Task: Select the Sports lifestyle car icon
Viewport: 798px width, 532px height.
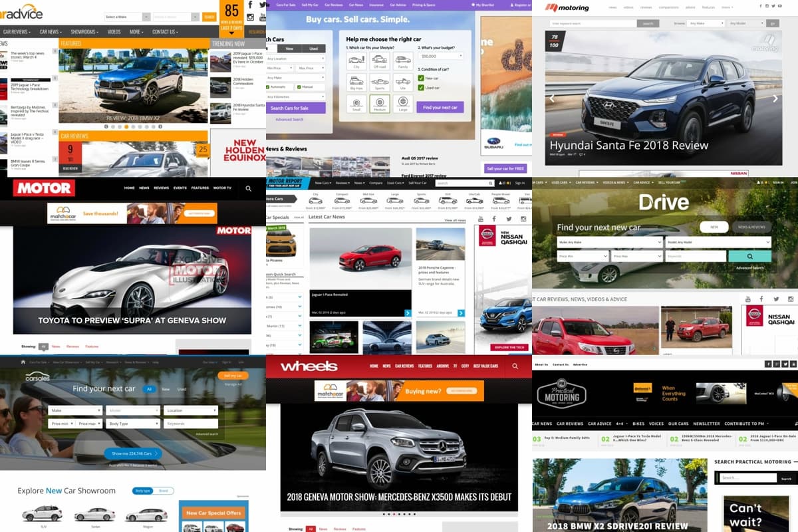Action: [x=380, y=82]
